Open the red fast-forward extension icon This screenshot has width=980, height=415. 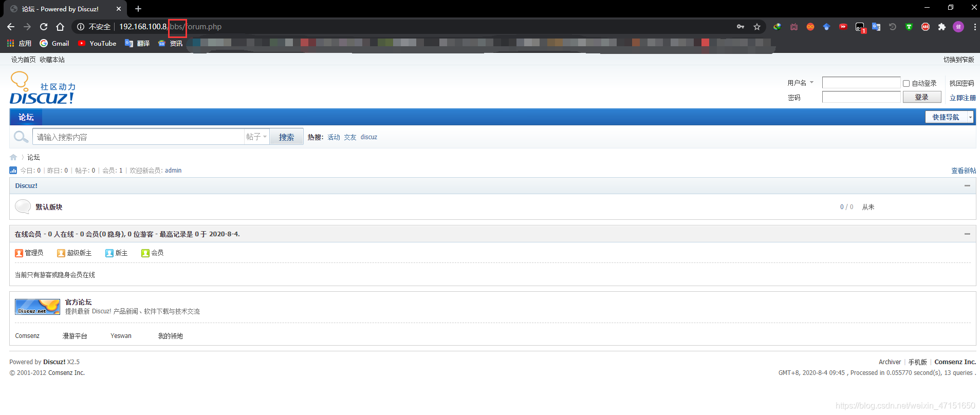coord(843,27)
